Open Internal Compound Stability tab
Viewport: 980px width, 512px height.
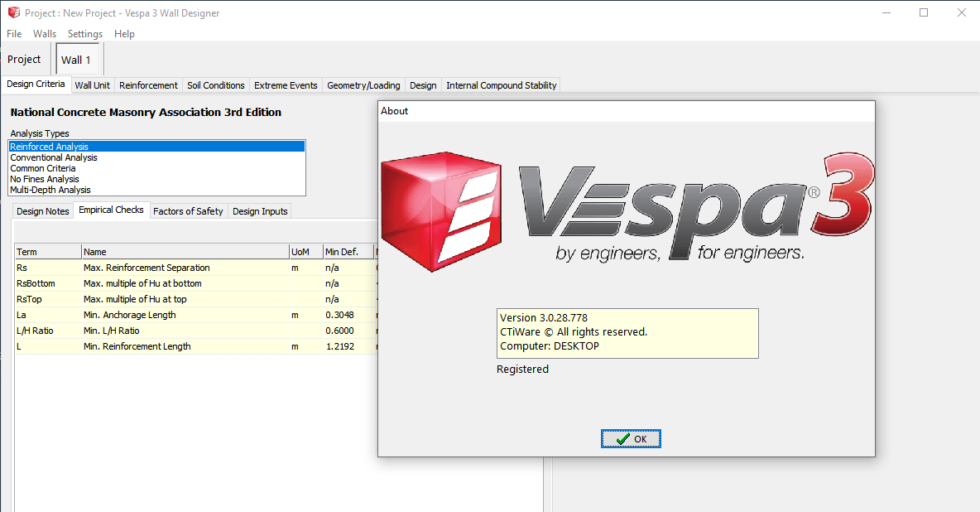[502, 85]
